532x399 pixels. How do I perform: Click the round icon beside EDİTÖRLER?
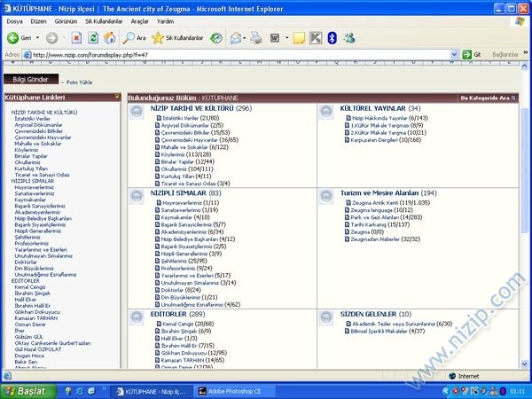(x=137, y=318)
